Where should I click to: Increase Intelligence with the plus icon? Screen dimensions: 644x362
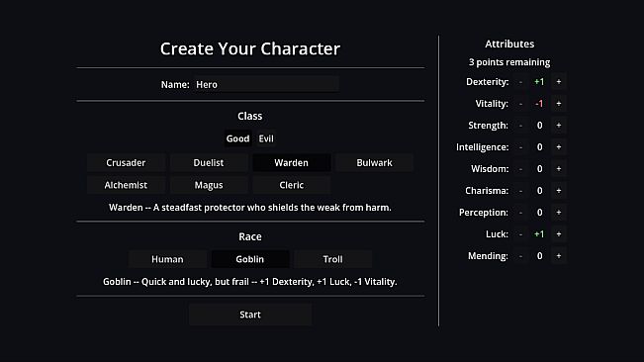click(559, 147)
